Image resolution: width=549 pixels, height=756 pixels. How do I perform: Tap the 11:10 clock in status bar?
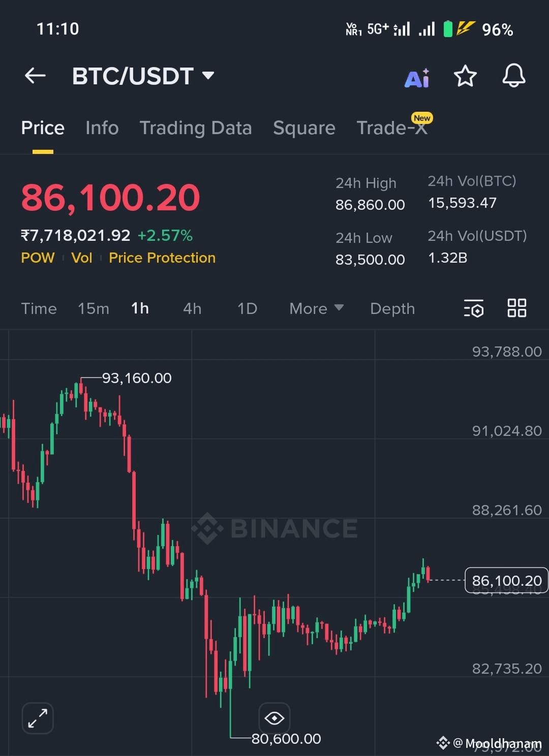58,29
